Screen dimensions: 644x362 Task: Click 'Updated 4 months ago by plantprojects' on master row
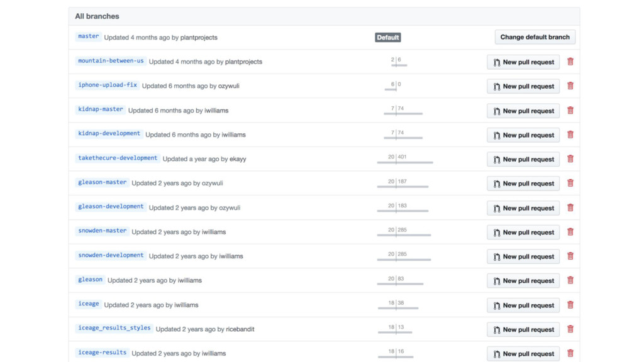click(160, 37)
